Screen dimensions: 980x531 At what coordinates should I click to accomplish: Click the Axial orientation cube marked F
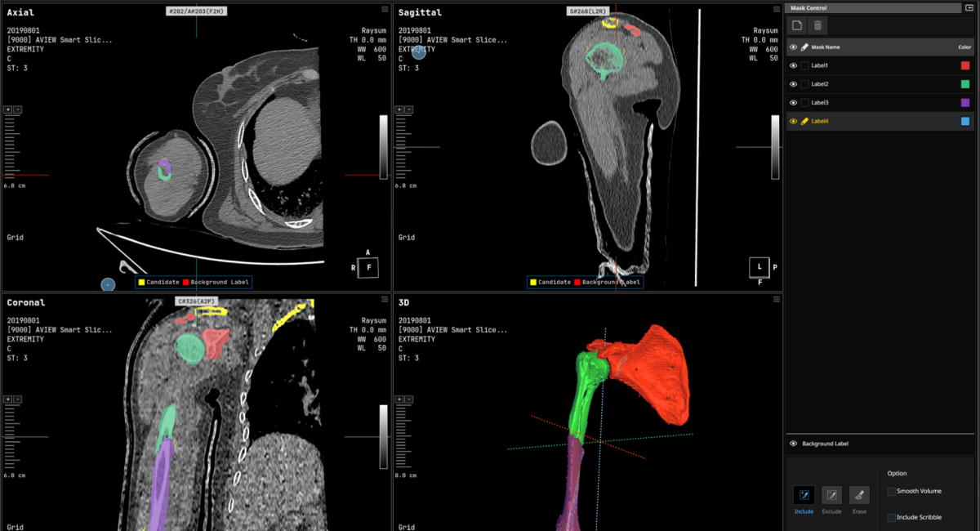[x=368, y=266]
